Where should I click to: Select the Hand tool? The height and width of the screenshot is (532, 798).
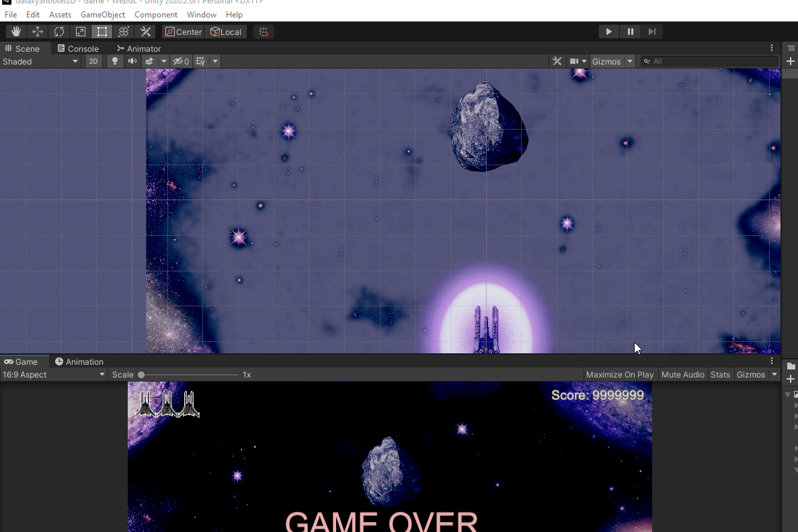point(15,32)
